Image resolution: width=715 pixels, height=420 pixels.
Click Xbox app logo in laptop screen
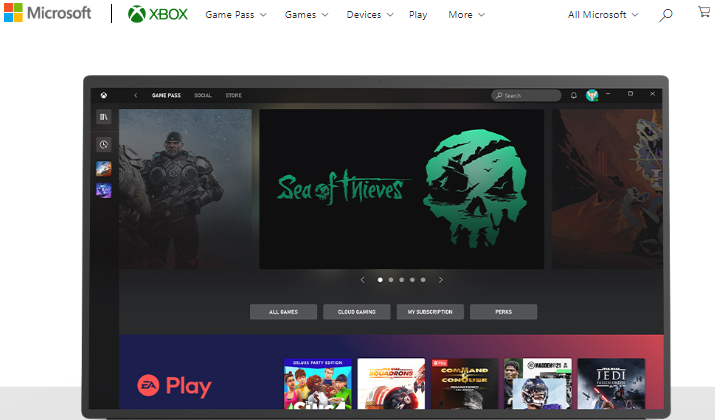(x=104, y=95)
